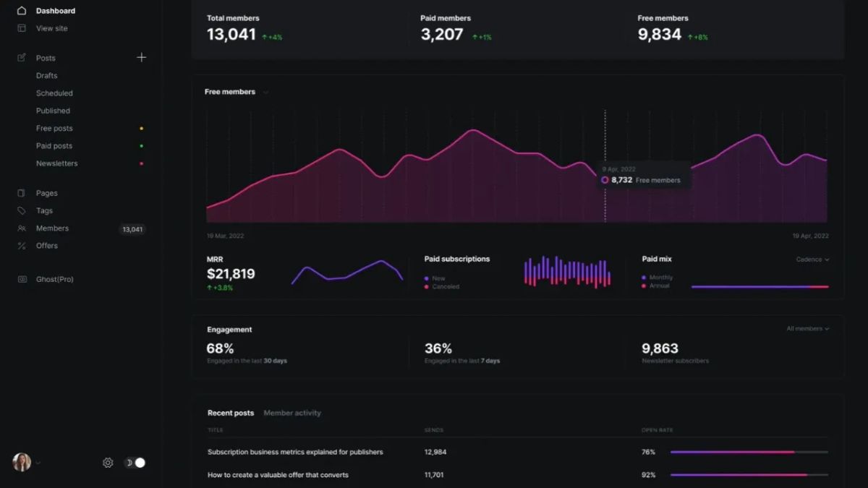Viewport: 868px width, 488px height.
Task: Click the Members people icon
Action: [22, 228]
